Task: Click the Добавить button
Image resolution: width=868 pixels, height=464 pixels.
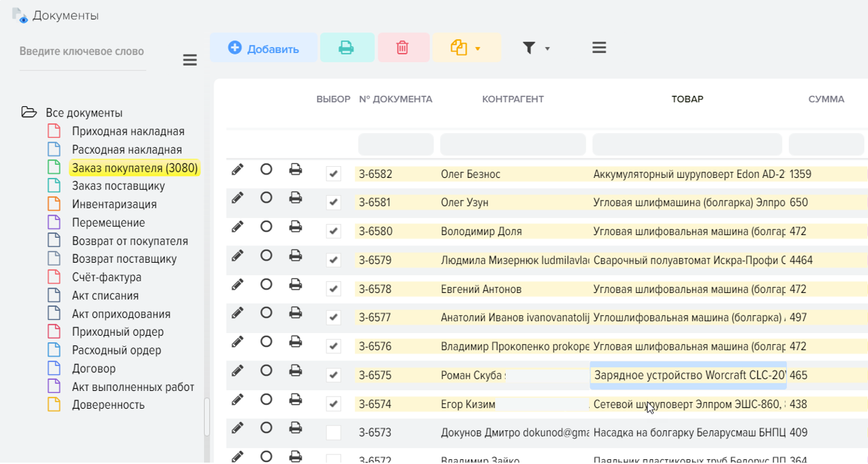Action: pyautogui.click(x=264, y=48)
